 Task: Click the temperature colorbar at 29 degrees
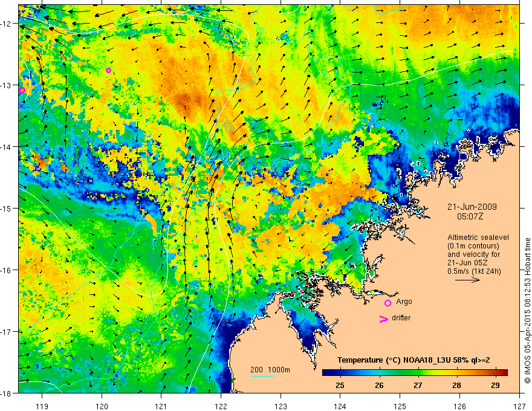pos(496,372)
